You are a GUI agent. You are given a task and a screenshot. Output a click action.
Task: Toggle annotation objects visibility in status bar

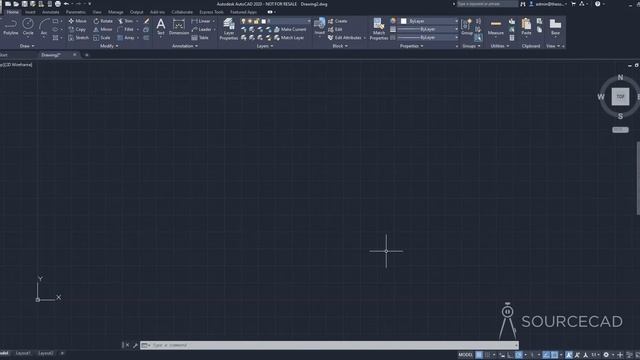(569, 355)
